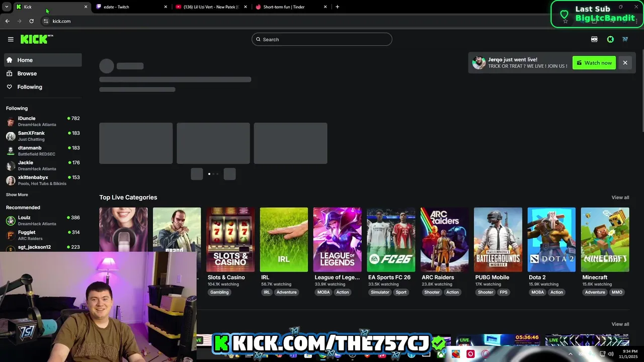Screen dimensions: 644x362
Task: Open the IRL category thumbnail
Action: click(284, 239)
